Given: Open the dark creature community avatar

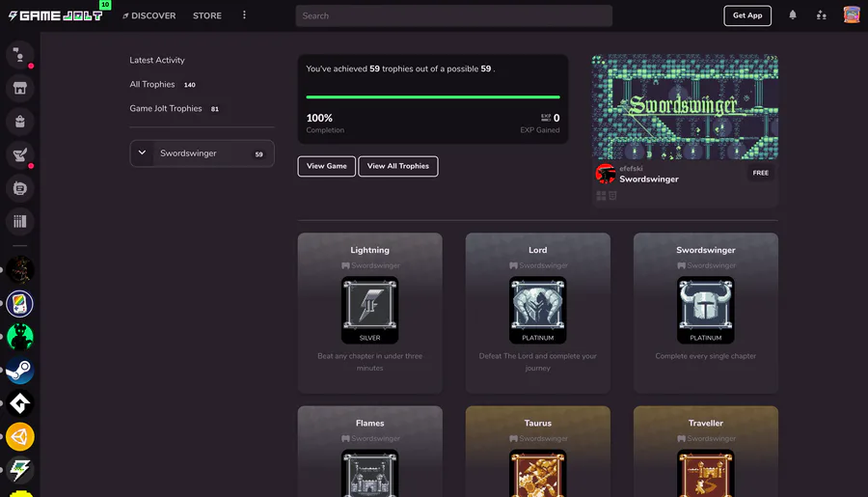Looking at the screenshot, I should tap(20, 270).
